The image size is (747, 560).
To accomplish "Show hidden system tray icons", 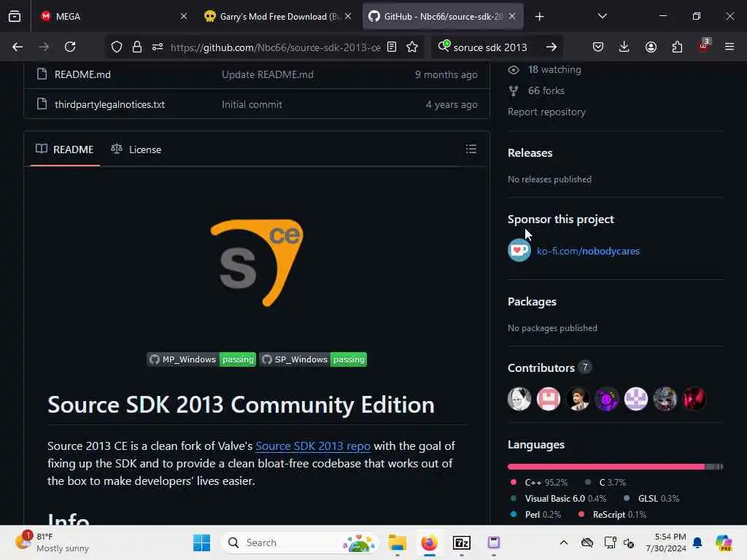I will click(564, 542).
